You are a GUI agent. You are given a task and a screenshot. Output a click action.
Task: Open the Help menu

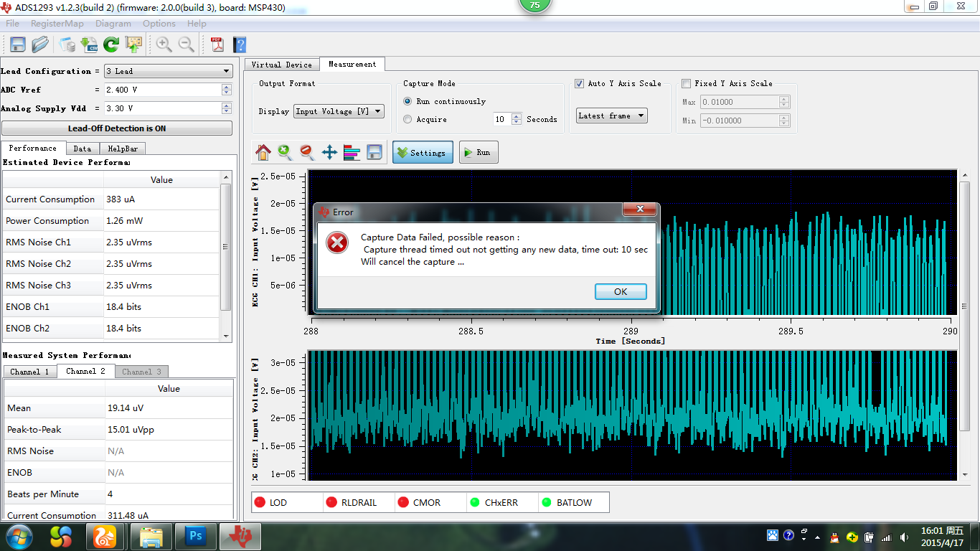pyautogui.click(x=197, y=24)
